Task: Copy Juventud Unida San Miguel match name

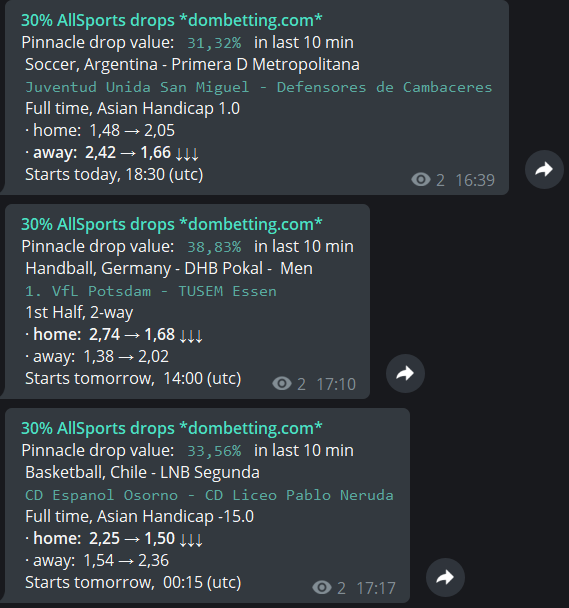Action: coord(259,87)
